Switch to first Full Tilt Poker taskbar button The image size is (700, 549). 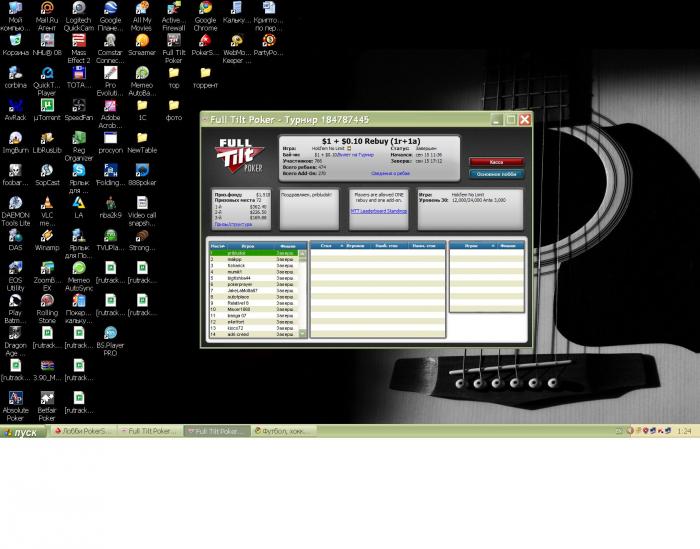[149, 431]
